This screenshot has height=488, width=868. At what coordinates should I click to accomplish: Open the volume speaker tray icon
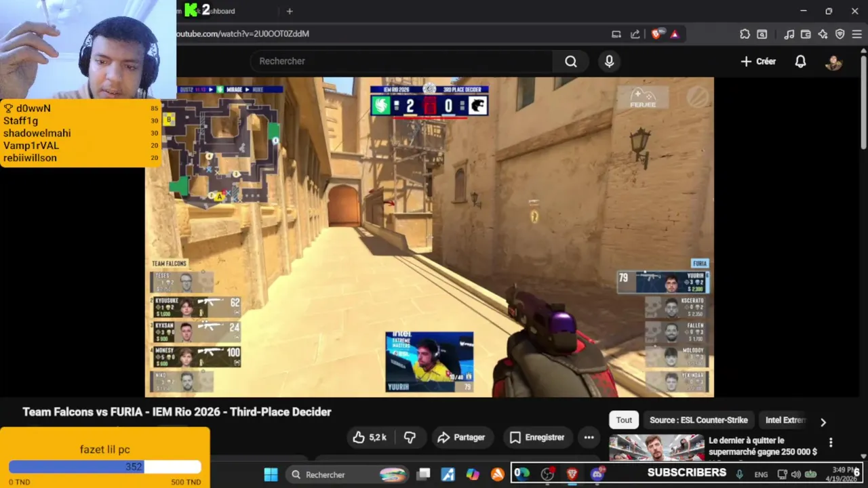pos(795,474)
